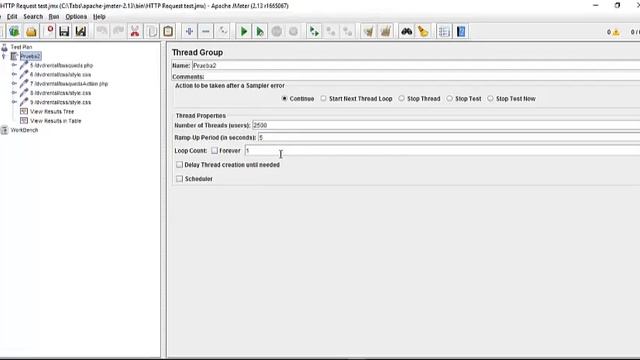
Task: Click the Save As toolbar icon
Action: tap(81, 31)
